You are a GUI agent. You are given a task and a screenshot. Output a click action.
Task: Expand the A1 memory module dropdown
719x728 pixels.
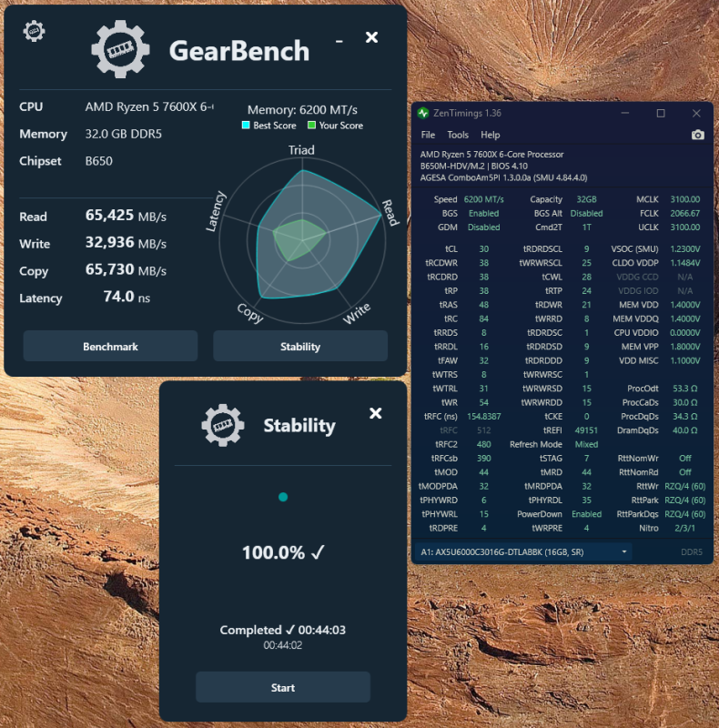click(623, 551)
